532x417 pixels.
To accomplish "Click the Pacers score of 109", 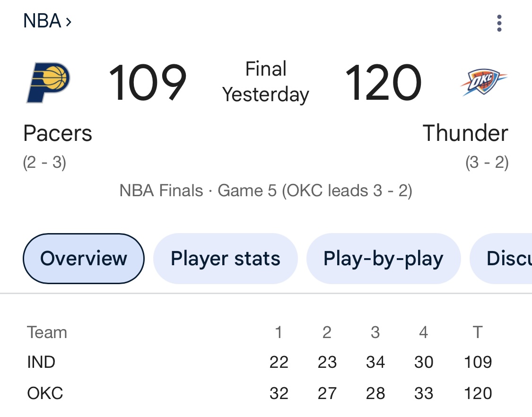I will (x=148, y=83).
